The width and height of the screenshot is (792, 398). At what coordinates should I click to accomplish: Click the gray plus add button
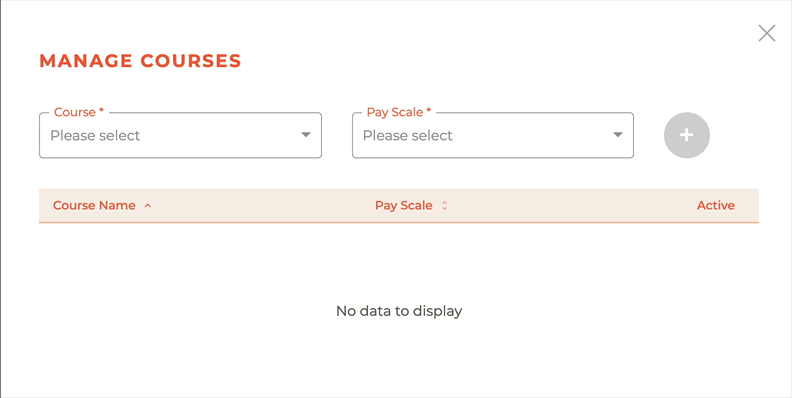(x=686, y=135)
